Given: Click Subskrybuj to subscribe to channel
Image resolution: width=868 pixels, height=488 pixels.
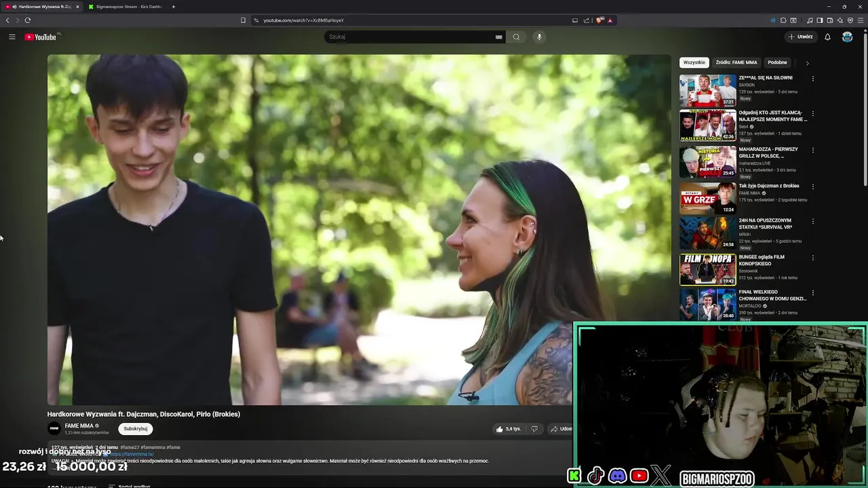Looking at the screenshot, I should [x=135, y=428].
